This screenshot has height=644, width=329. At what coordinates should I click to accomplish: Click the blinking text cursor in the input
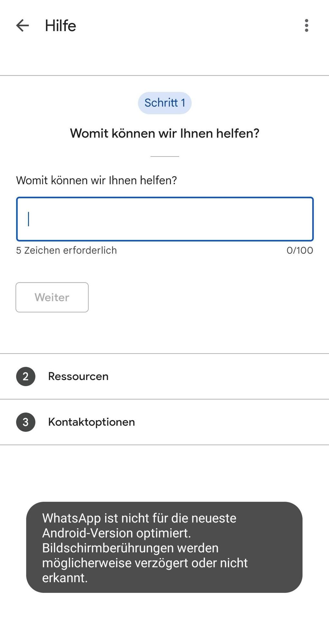point(29,219)
